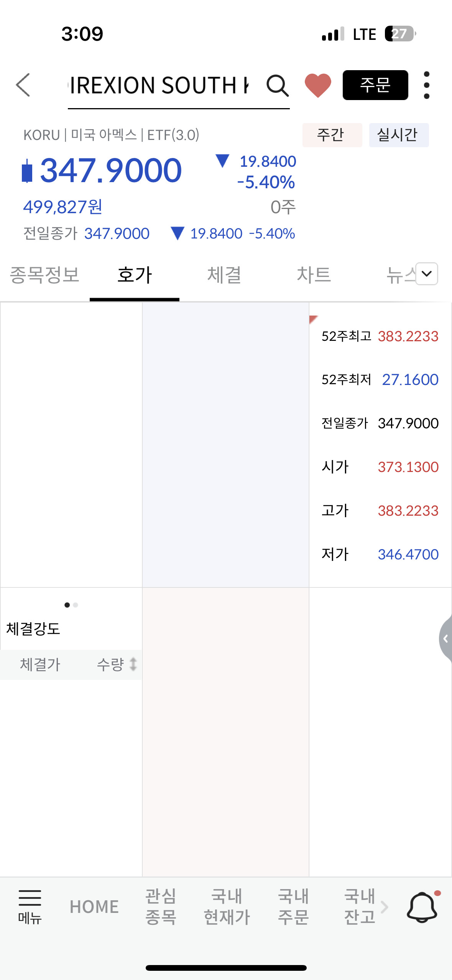Open the notification bell icon
The image size is (452, 980).
point(422,907)
